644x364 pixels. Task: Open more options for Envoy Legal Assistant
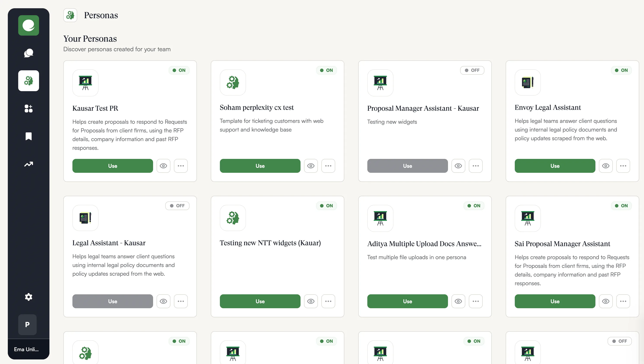[x=623, y=166]
